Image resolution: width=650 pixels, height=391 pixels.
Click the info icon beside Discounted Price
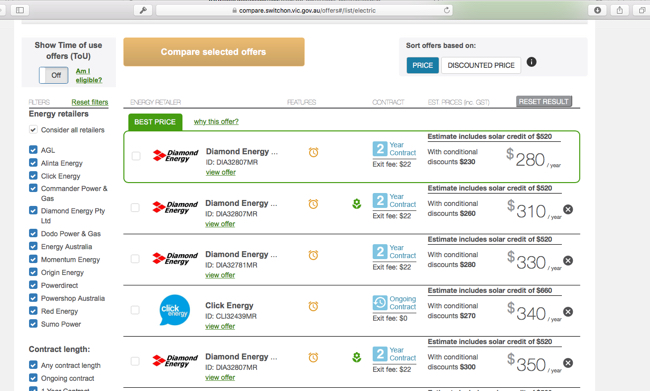pyautogui.click(x=531, y=62)
